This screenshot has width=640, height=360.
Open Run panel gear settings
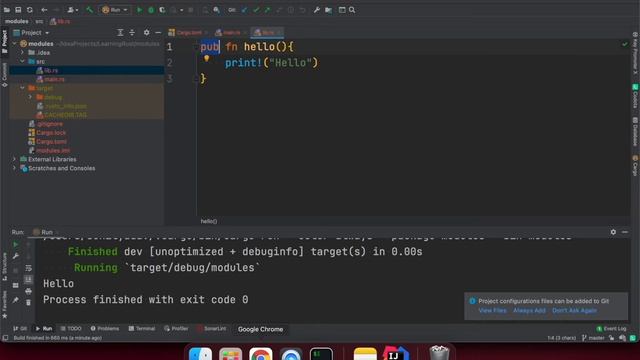click(613, 232)
